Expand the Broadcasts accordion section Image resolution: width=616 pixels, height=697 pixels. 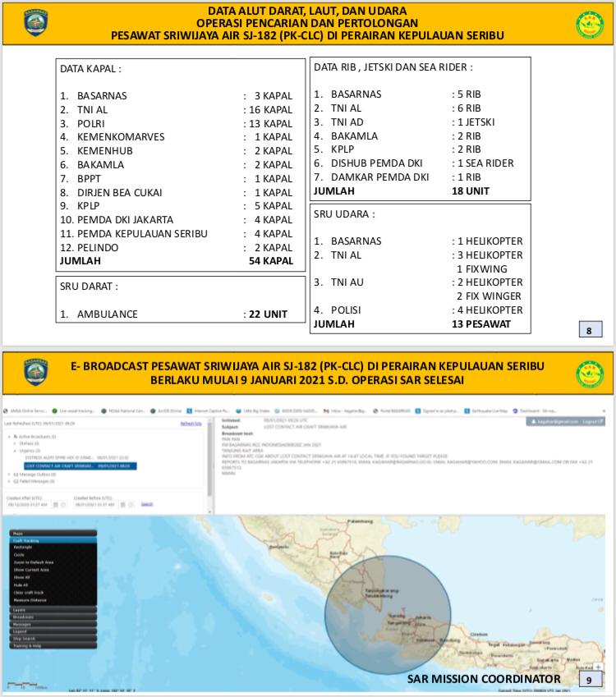[53, 617]
